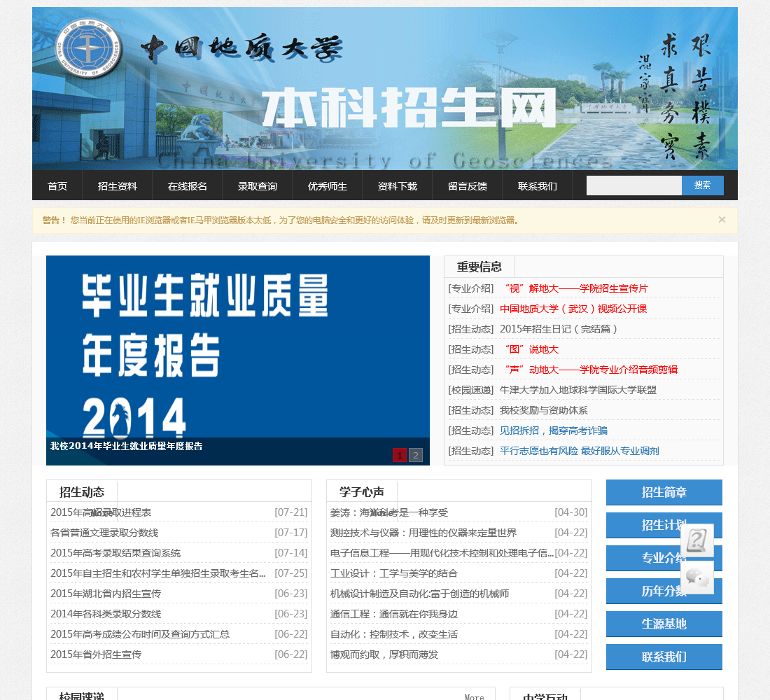The width and height of the screenshot is (770, 700).
Task: Open the slide caption 我校2014年毕业生就业质量年度报告
Action: [x=126, y=446]
